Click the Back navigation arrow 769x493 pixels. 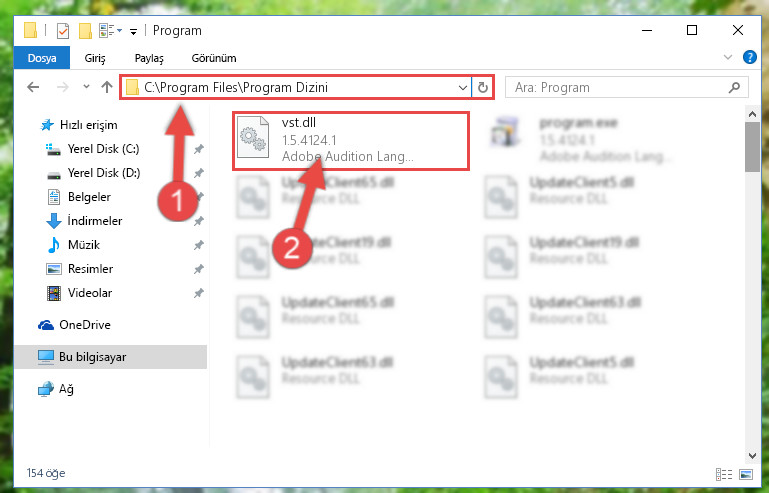[x=33, y=87]
